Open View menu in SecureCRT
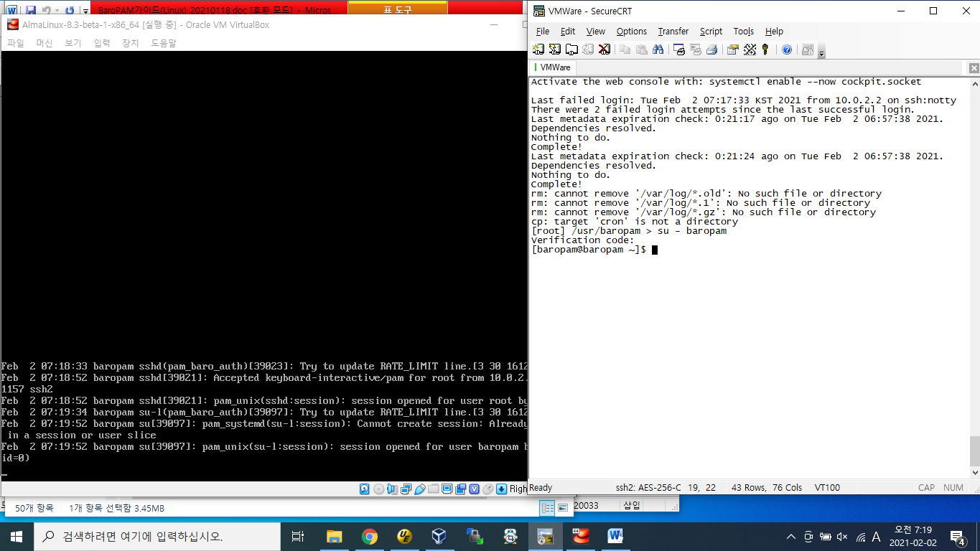The image size is (980, 551). coord(596,32)
